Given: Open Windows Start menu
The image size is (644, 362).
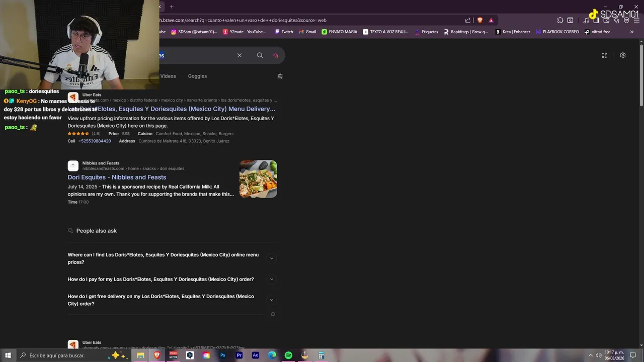Looking at the screenshot, I should [8, 355].
